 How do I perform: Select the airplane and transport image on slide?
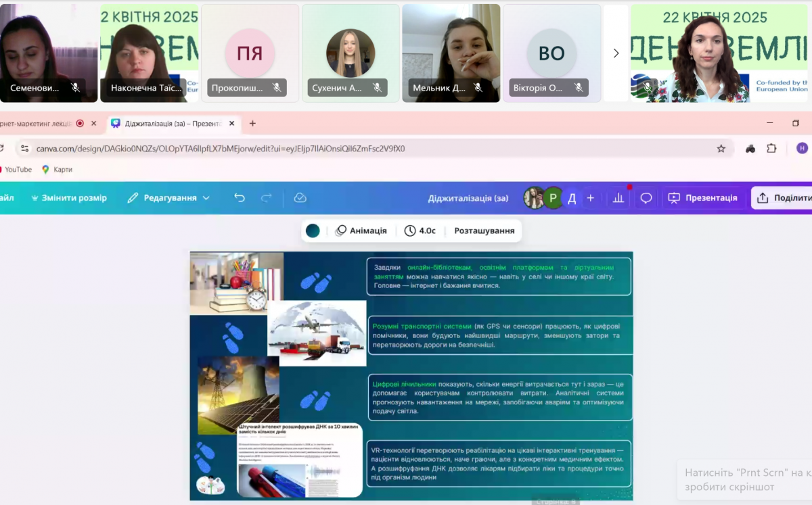click(x=317, y=333)
